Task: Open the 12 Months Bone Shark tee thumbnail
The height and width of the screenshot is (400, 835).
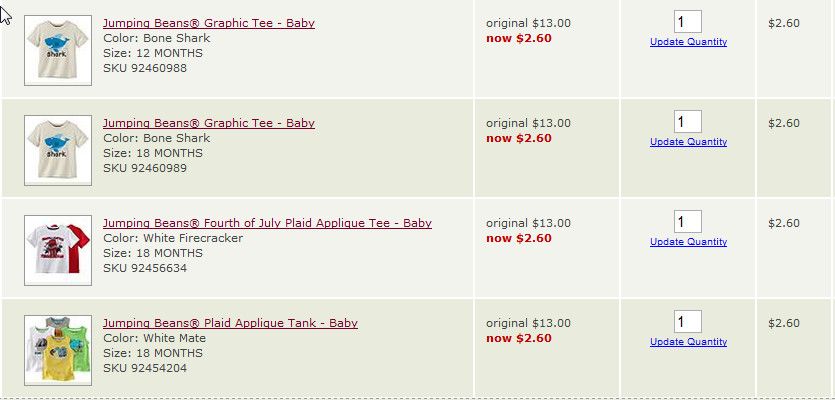Action: [x=58, y=50]
